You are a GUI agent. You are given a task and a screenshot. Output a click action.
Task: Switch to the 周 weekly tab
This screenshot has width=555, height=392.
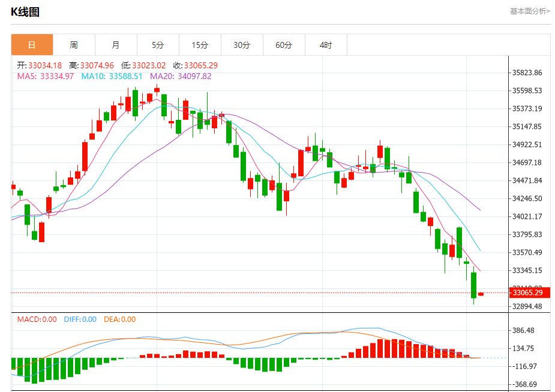tap(74, 45)
